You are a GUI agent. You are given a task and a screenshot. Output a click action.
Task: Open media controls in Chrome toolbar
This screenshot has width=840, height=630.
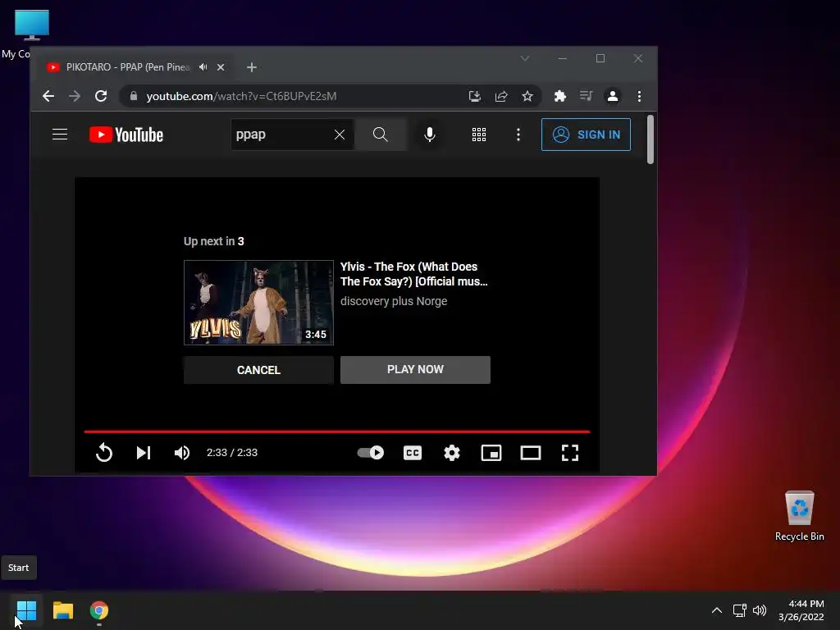[586, 96]
